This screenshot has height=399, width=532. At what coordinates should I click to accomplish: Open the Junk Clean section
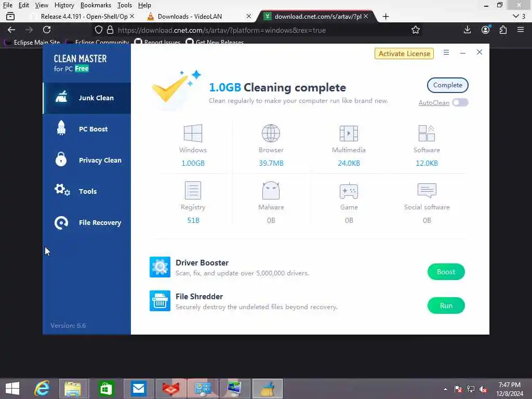(x=87, y=98)
